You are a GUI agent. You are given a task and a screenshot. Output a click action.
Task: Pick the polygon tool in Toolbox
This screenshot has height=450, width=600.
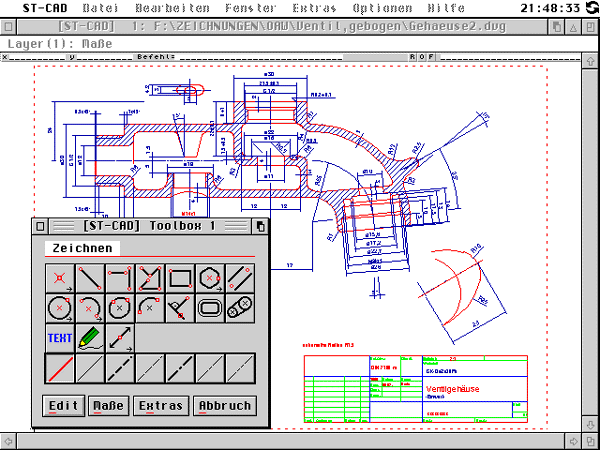coord(211,277)
